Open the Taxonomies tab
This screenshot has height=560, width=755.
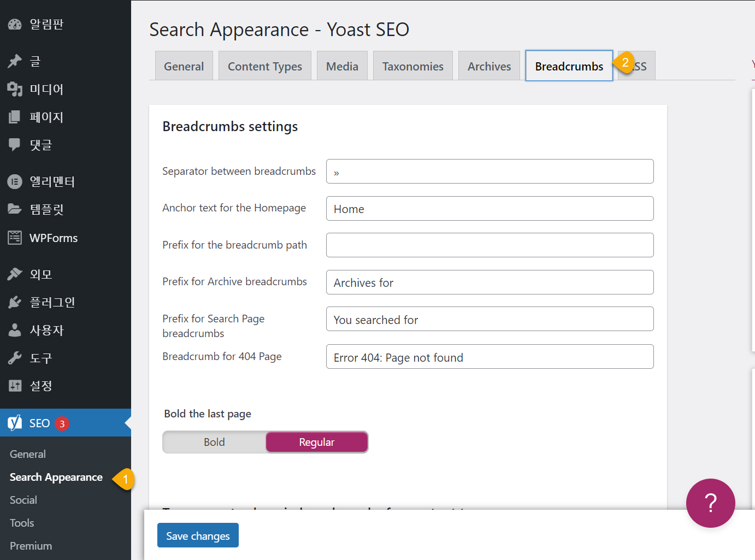pos(413,66)
